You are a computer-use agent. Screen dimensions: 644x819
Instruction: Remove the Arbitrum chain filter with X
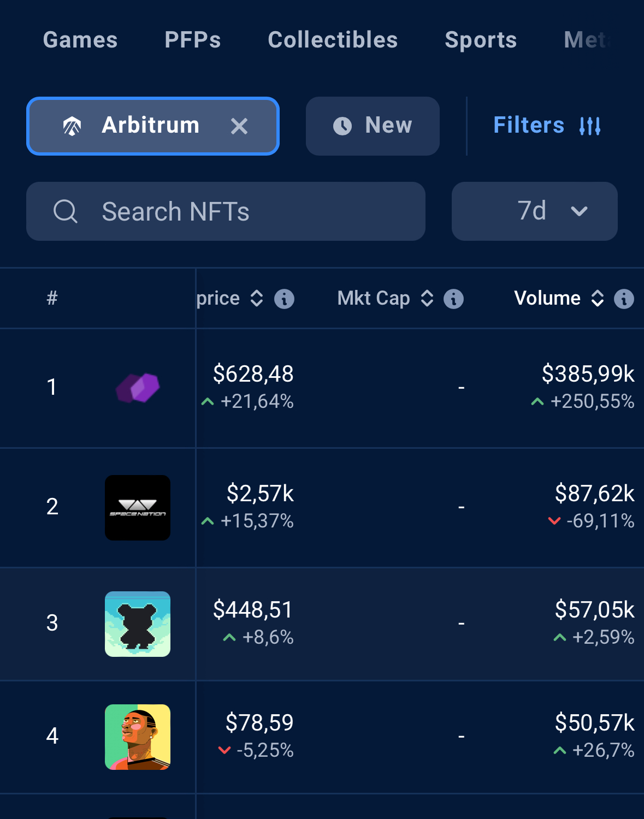tap(239, 126)
